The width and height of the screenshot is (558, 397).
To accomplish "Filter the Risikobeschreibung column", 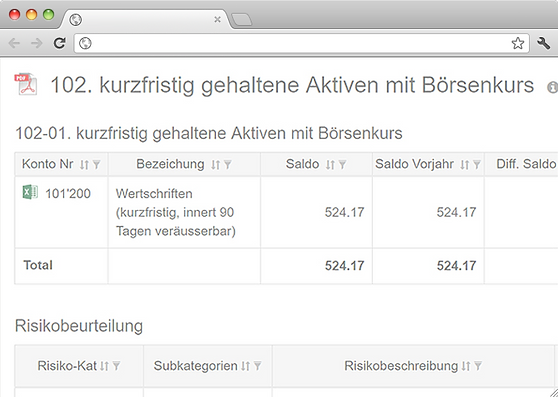I will point(478,366).
